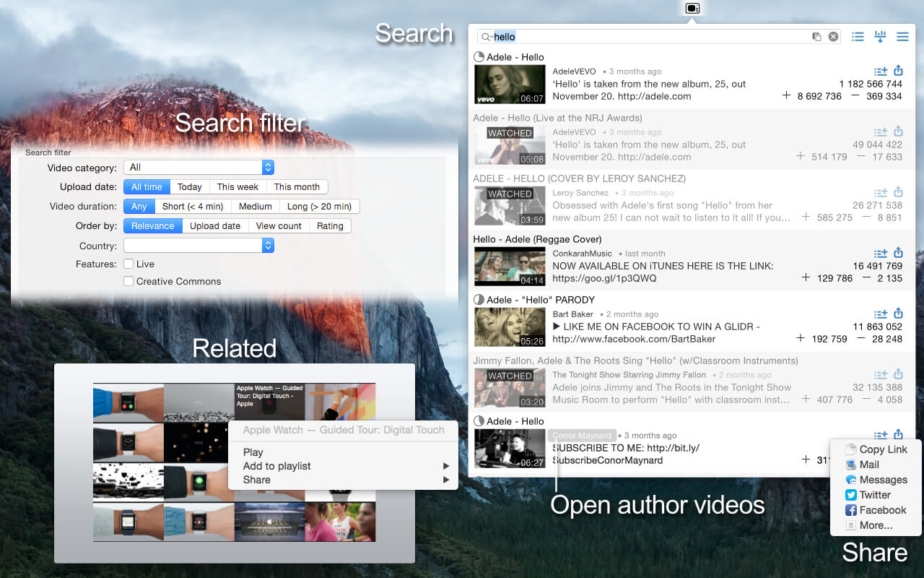Screen dimensions: 924x578
Task: Click the search filter icon with down arrow
Action: coord(880,37)
